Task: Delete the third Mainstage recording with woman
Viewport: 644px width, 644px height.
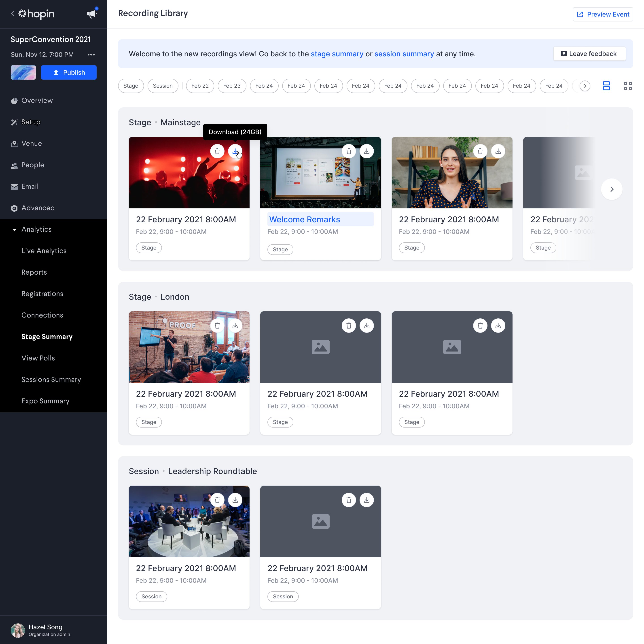Action: 480,151
